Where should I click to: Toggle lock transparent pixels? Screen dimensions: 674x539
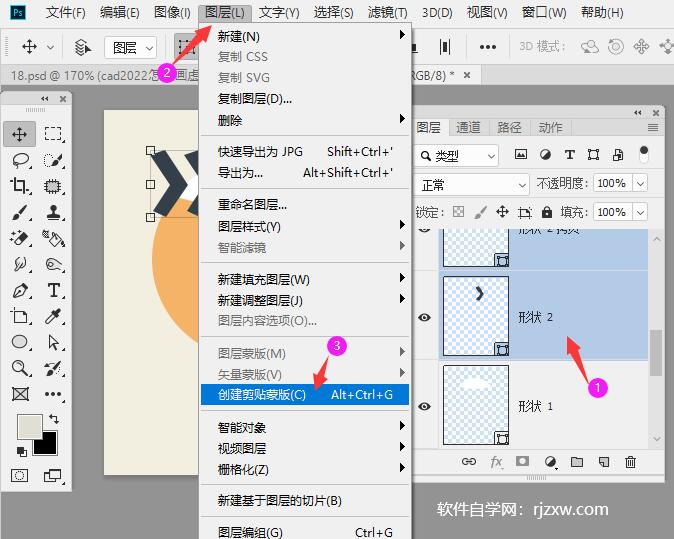[459, 212]
